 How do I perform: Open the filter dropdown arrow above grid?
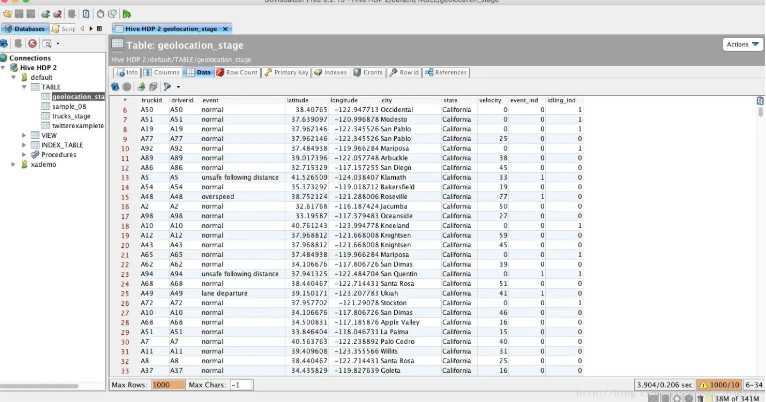click(x=178, y=87)
